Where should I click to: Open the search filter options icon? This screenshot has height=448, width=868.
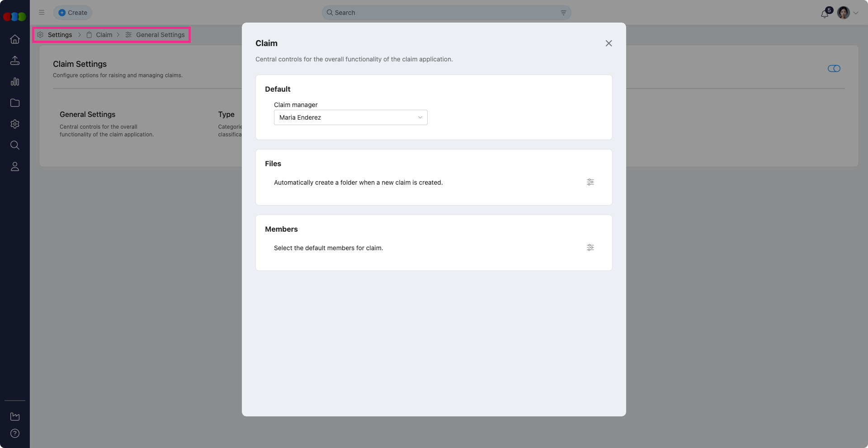click(563, 13)
